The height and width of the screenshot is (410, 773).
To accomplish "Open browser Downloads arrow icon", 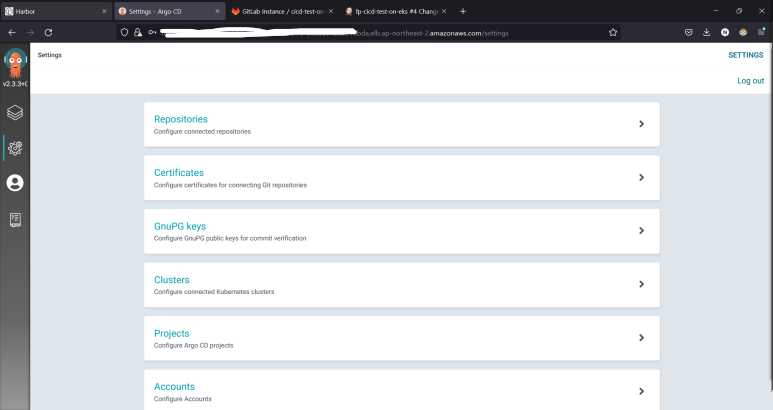I will (x=708, y=32).
